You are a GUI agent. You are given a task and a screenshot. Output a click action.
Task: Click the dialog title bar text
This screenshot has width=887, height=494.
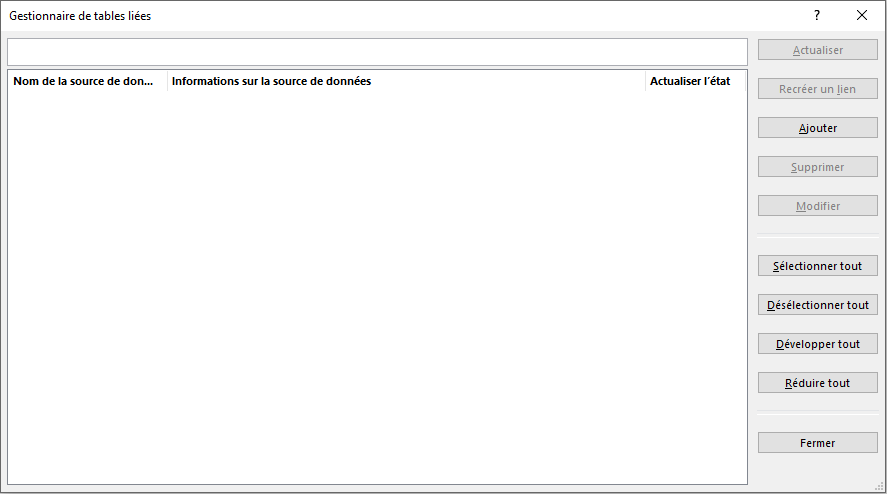[80, 16]
